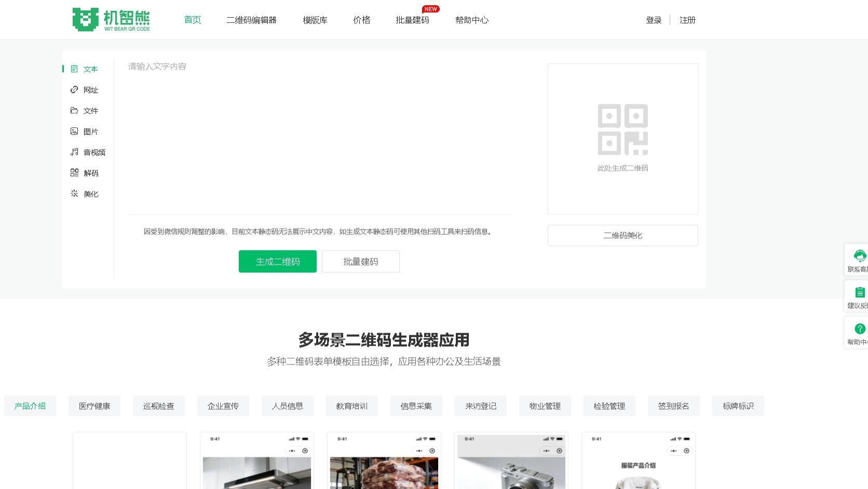Click the 注册 register link
This screenshot has height=489, width=868.
tap(686, 20)
